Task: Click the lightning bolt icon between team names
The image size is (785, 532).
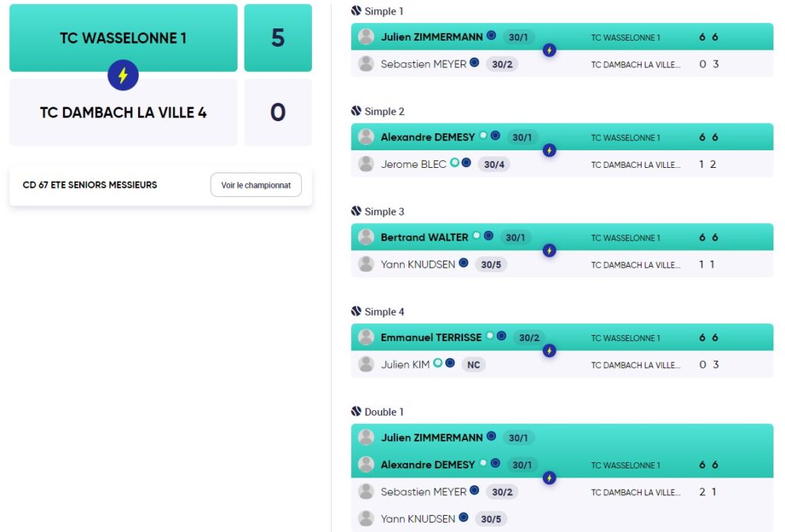Action: [x=123, y=75]
